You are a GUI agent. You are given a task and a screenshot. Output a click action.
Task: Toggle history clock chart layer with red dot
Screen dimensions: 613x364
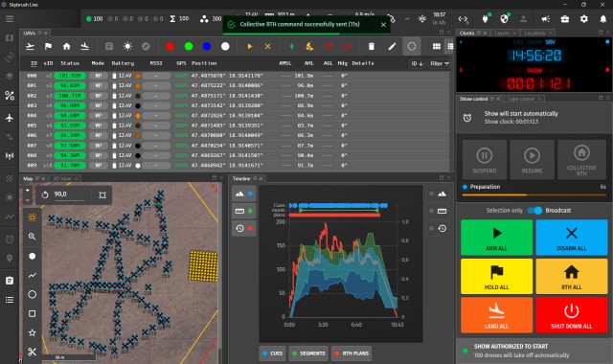243,228
